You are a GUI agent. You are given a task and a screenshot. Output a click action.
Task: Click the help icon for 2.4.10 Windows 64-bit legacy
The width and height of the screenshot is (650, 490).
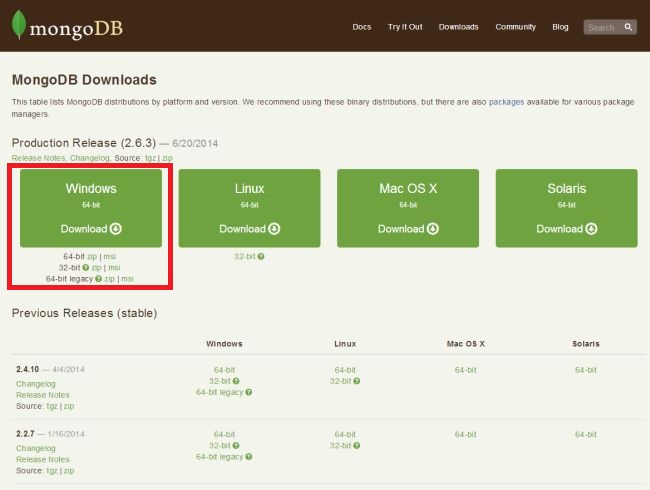pos(249,392)
